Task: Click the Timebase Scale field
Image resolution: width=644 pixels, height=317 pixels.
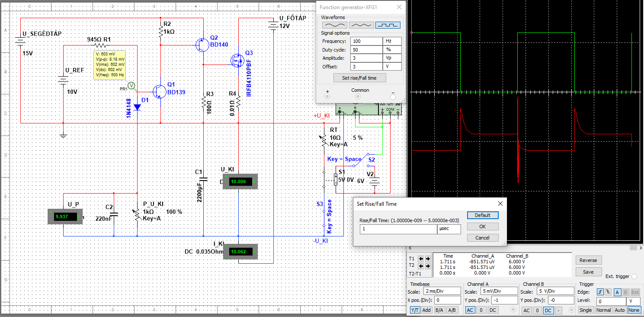Action: click(442, 291)
